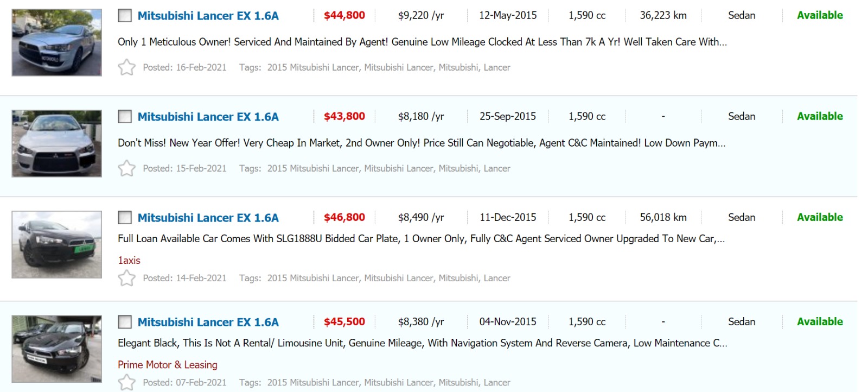View the black Lancer photo on 1axis listing

pyautogui.click(x=56, y=244)
